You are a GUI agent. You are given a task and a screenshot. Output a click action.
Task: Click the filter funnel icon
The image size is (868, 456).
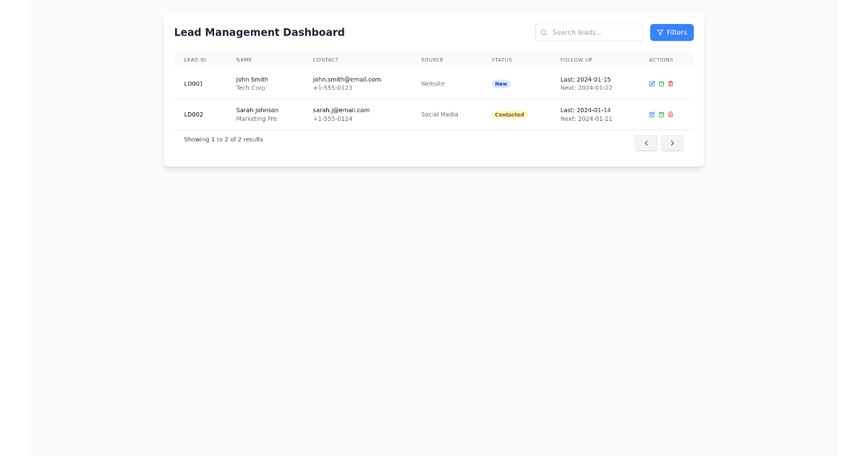660,32
